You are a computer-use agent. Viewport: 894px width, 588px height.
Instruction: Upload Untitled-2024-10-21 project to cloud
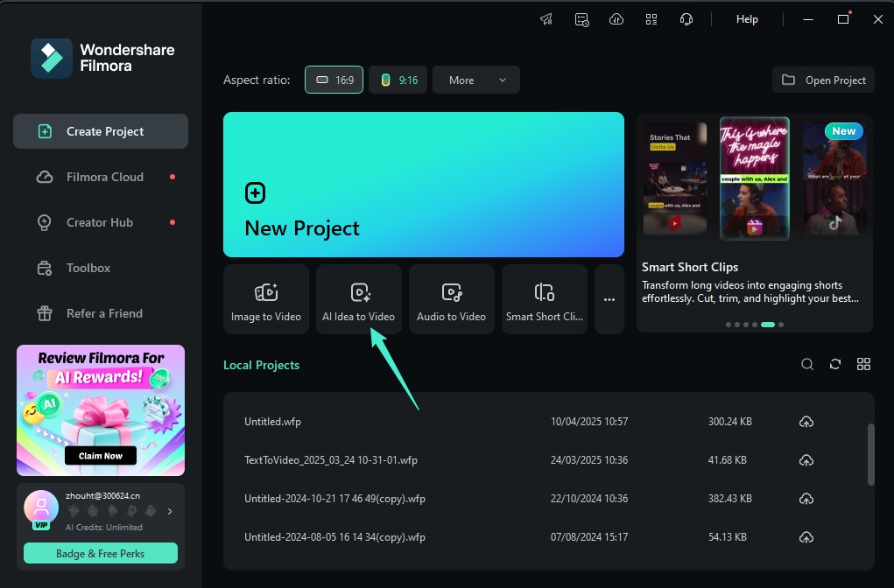[x=806, y=499]
